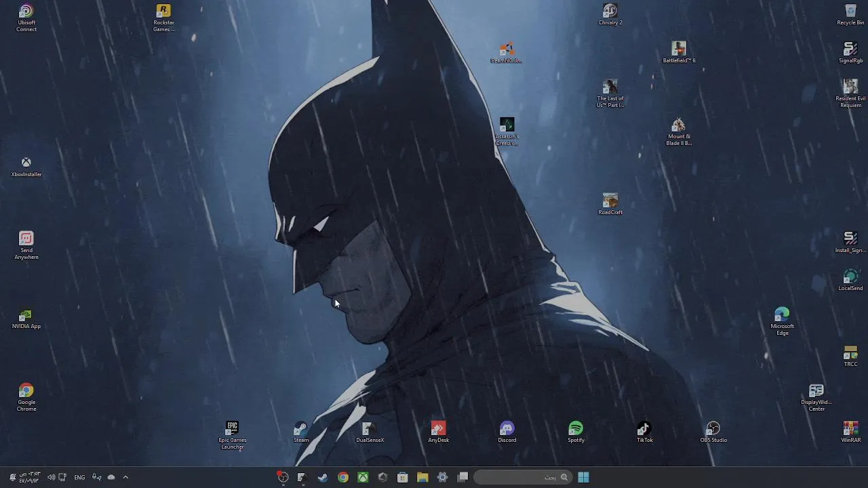Screen dimensions: 868x488
Task: Click the RoadCraft game icon
Action: point(610,205)
